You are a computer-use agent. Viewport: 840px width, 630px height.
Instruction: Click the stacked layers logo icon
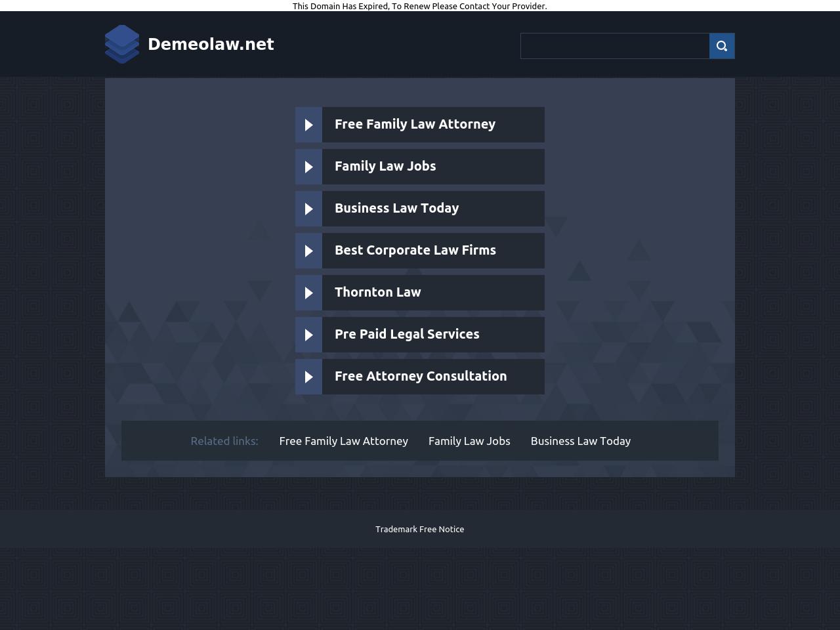122,44
